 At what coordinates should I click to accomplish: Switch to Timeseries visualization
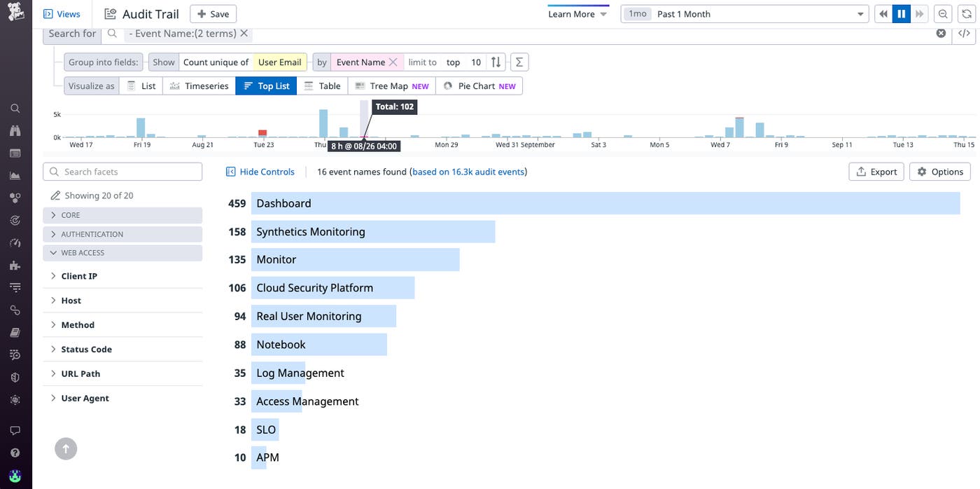(x=199, y=86)
